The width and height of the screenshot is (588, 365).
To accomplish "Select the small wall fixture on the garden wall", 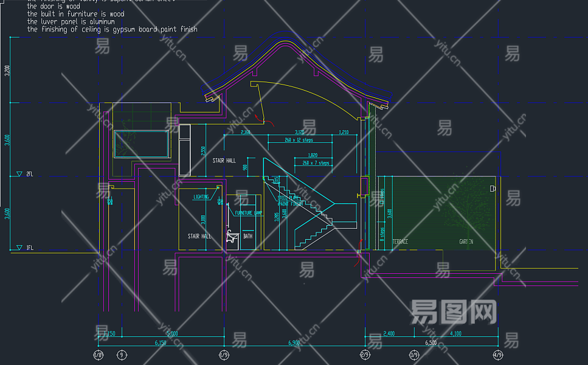I will [493, 189].
